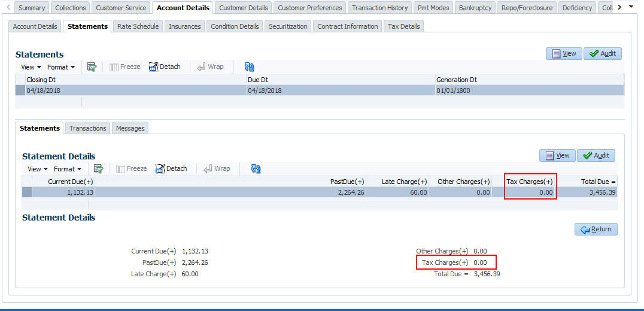Open the Format menu in Statements toolbar

click(61, 67)
